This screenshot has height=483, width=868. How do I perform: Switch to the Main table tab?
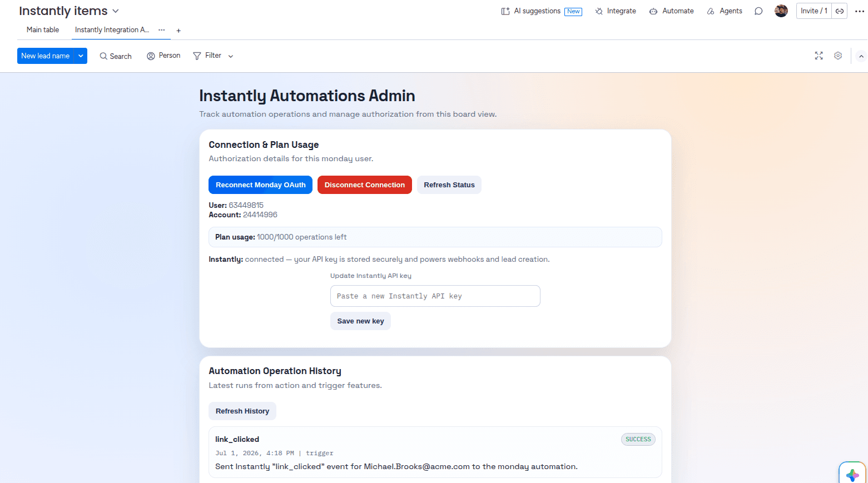coord(43,30)
